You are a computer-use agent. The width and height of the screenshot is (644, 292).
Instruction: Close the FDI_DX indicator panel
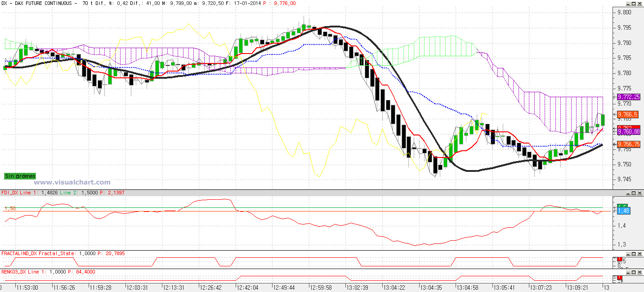click(x=640, y=193)
